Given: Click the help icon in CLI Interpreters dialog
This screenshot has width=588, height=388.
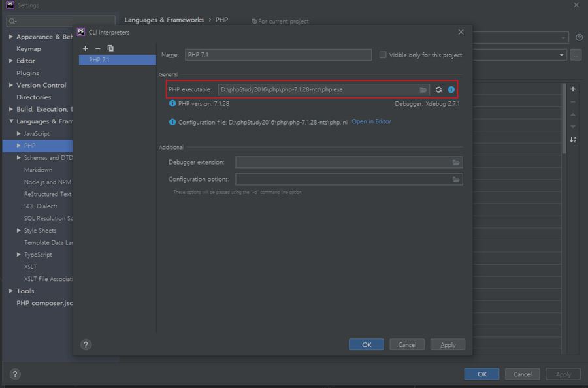Looking at the screenshot, I should (86, 344).
